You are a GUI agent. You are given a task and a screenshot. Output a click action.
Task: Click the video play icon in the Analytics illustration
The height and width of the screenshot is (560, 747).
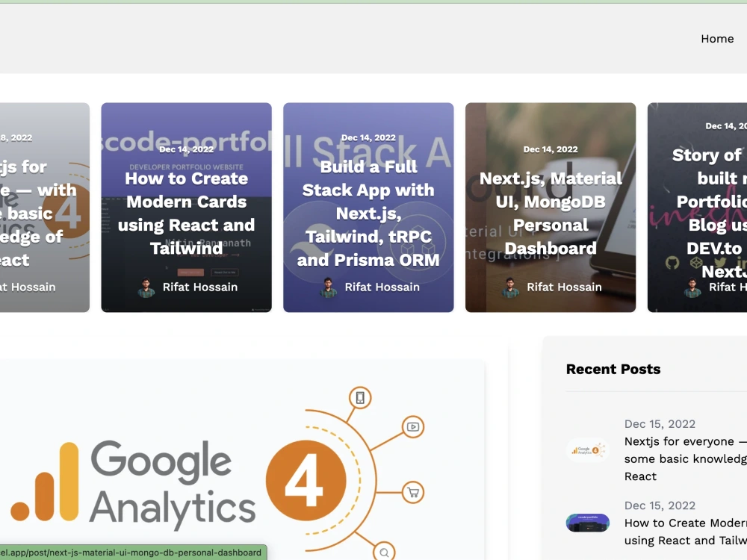point(412,428)
